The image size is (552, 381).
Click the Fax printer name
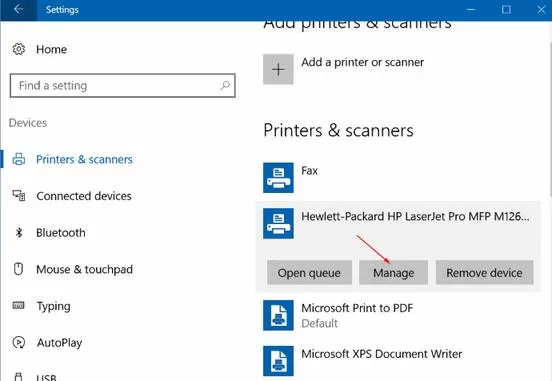pos(309,171)
